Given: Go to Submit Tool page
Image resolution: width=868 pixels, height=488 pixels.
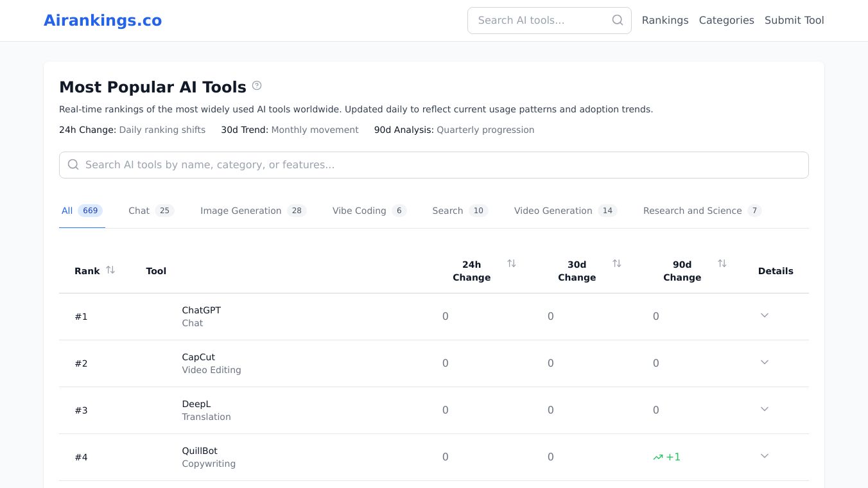Looking at the screenshot, I should [794, 21].
